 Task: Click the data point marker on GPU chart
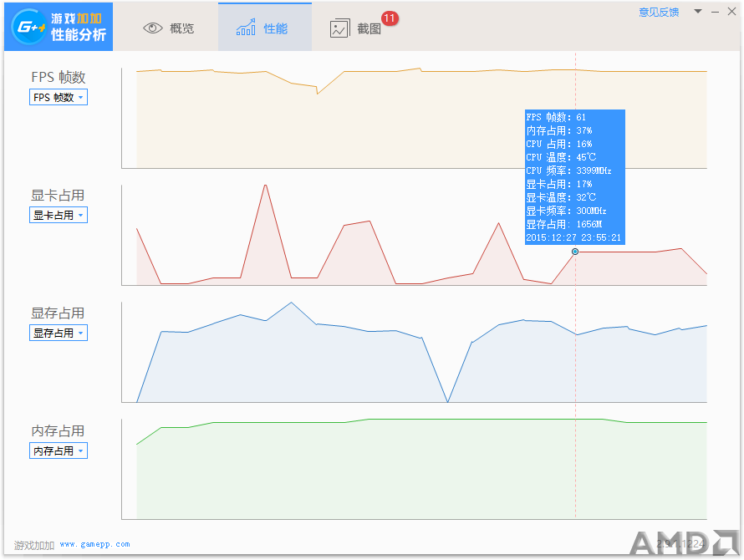click(575, 252)
